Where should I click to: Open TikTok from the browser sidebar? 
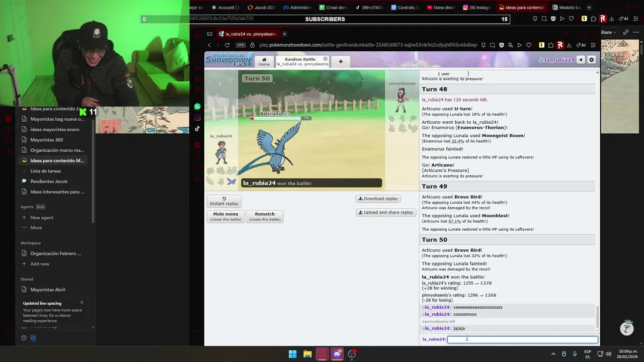click(x=197, y=128)
